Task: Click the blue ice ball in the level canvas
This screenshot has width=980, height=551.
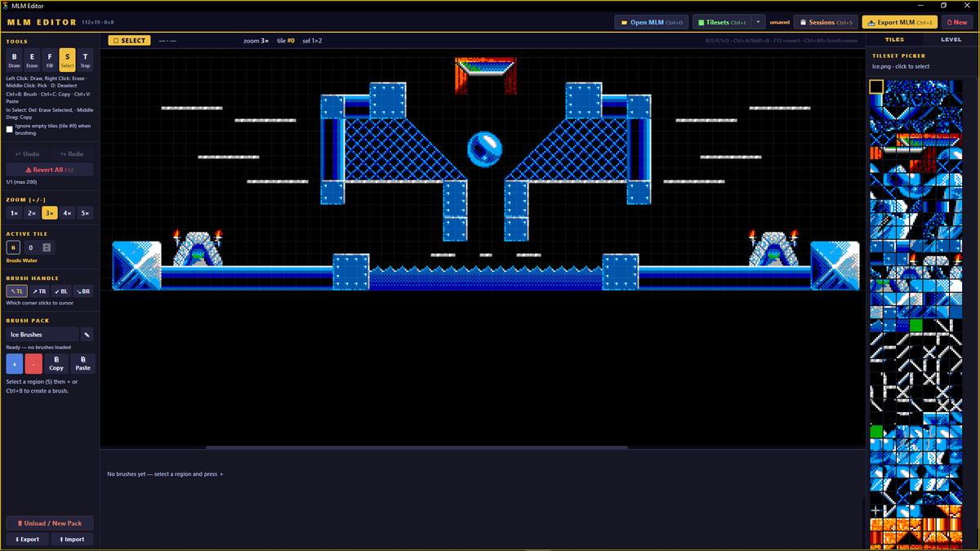Action: 484,148
